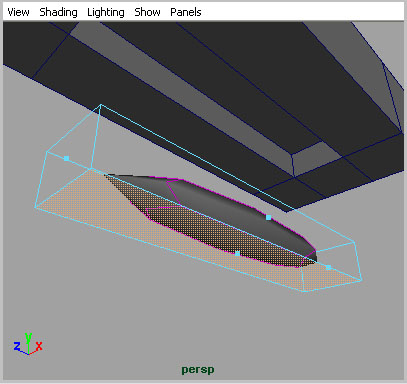
Task: Open the Show menu
Action: [147, 12]
